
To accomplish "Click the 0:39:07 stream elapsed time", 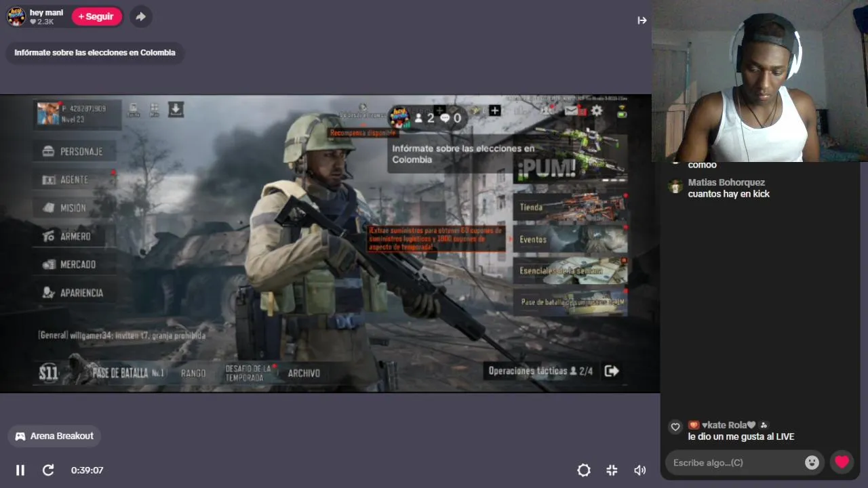I will (87, 470).
